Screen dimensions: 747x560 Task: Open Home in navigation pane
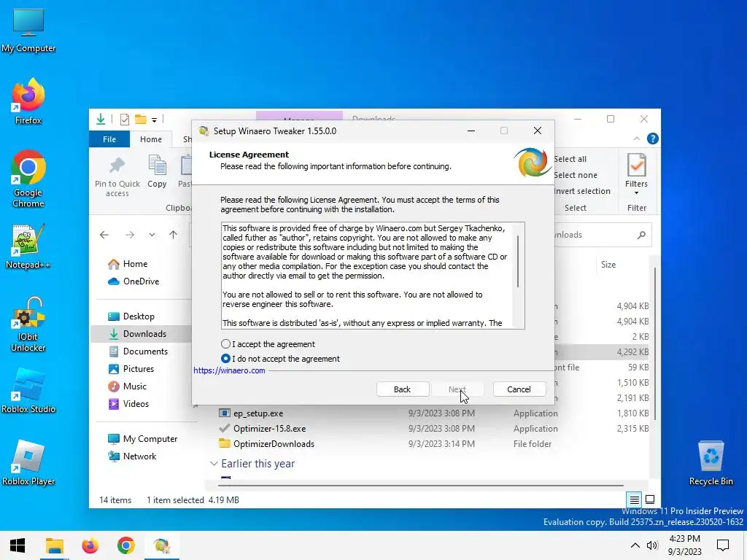point(135,264)
